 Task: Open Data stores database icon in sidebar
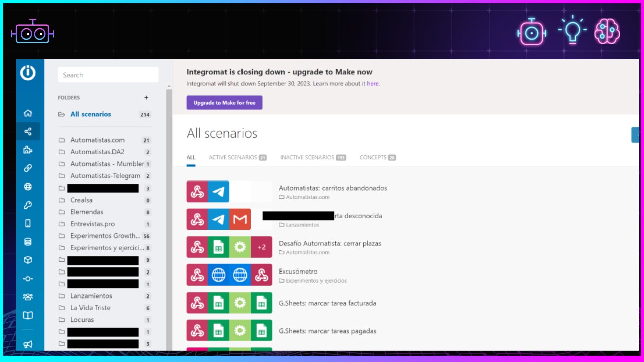click(28, 242)
